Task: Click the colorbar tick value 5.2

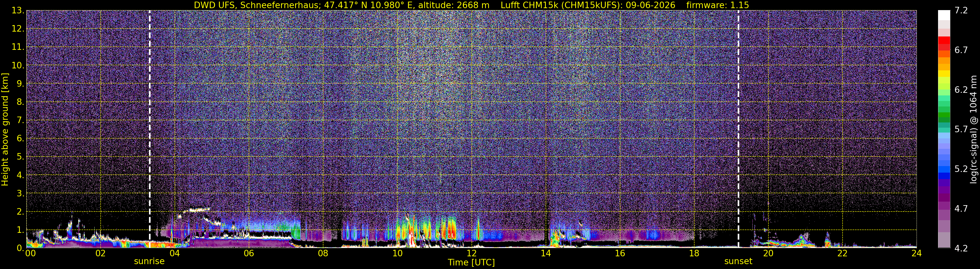Action: tap(961, 169)
